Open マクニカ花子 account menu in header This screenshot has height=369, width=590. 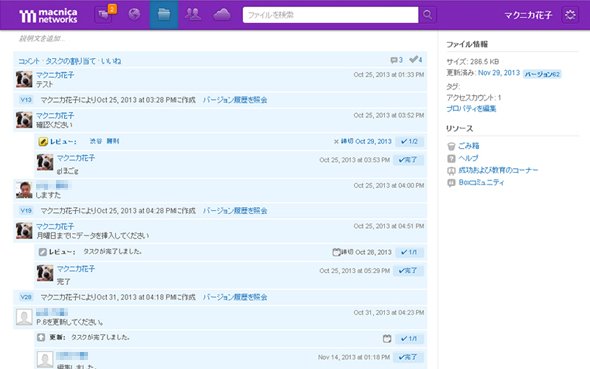[x=528, y=15]
